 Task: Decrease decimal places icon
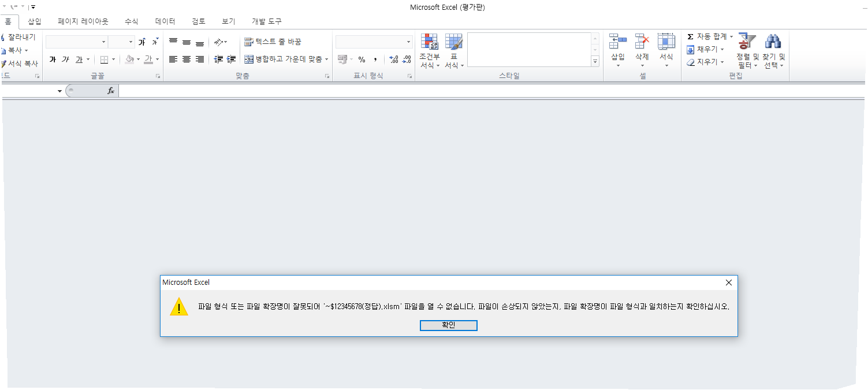pyautogui.click(x=407, y=60)
